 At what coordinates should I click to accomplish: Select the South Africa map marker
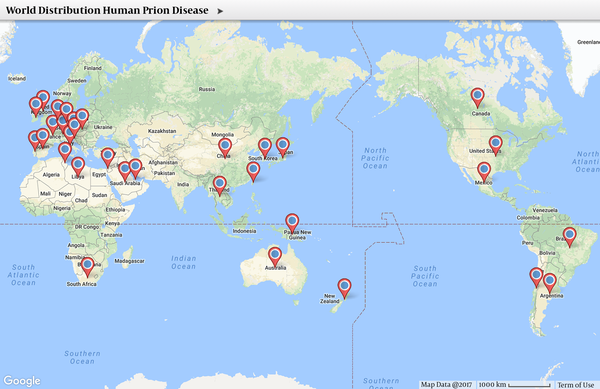tap(88, 267)
